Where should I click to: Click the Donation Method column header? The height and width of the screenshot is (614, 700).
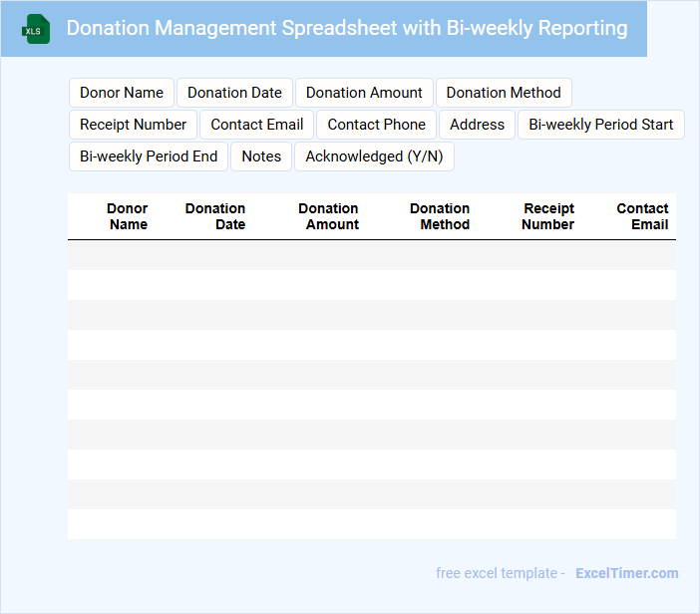[x=440, y=216]
